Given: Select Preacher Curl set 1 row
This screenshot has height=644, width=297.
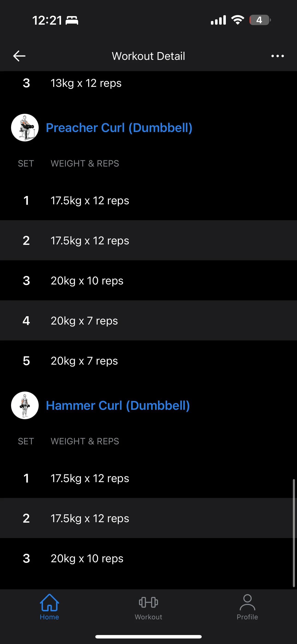Looking at the screenshot, I should coord(148,200).
